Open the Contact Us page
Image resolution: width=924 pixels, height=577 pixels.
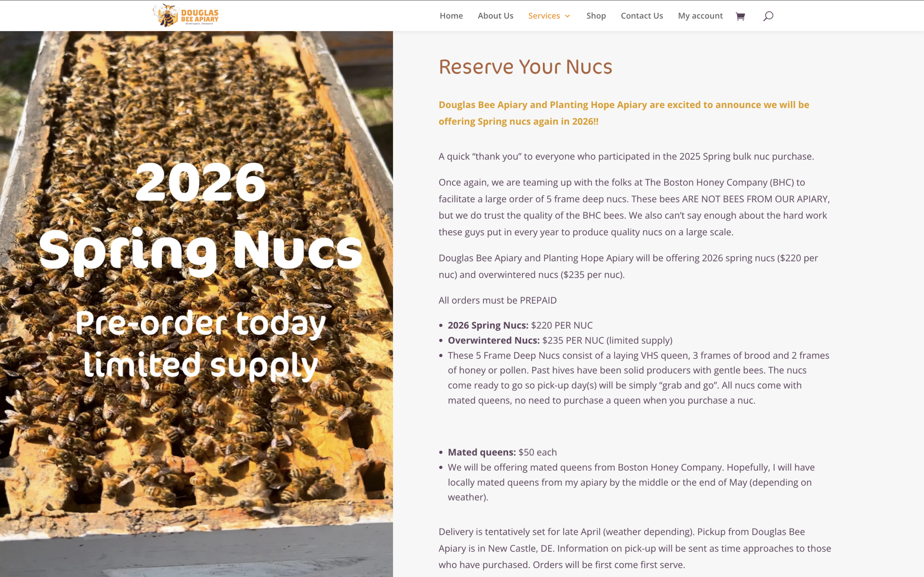(x=641, y=16)
